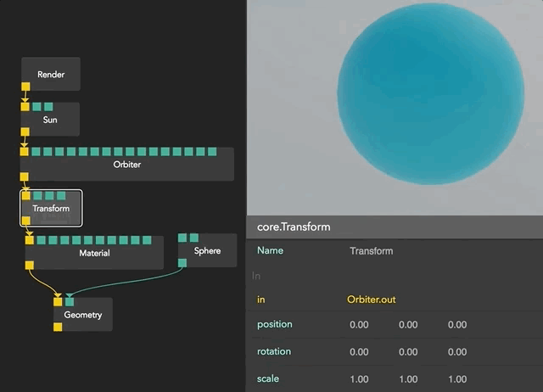Click the last scale value field
Screen dimensions: 543x392
point(457,379)
